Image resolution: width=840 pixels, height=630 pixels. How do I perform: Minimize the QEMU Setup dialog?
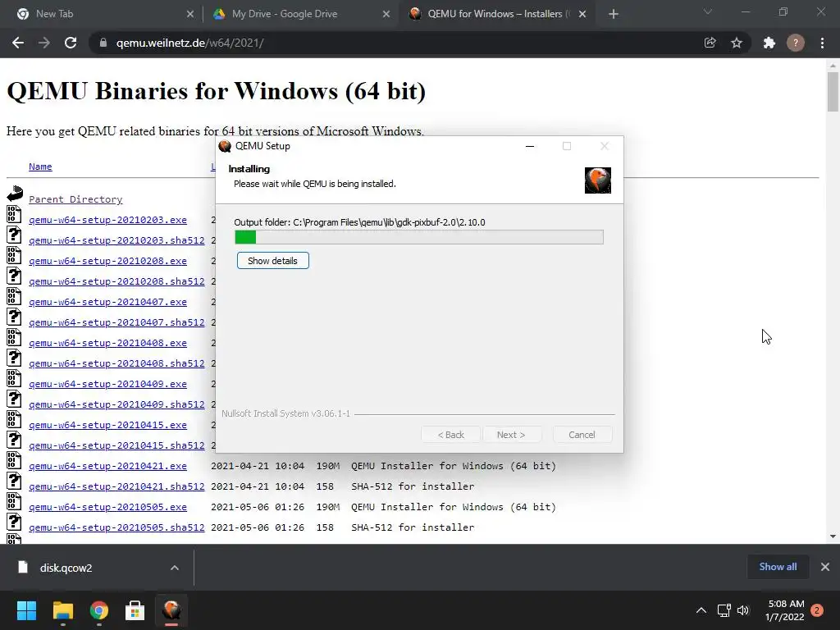[530, 146]
